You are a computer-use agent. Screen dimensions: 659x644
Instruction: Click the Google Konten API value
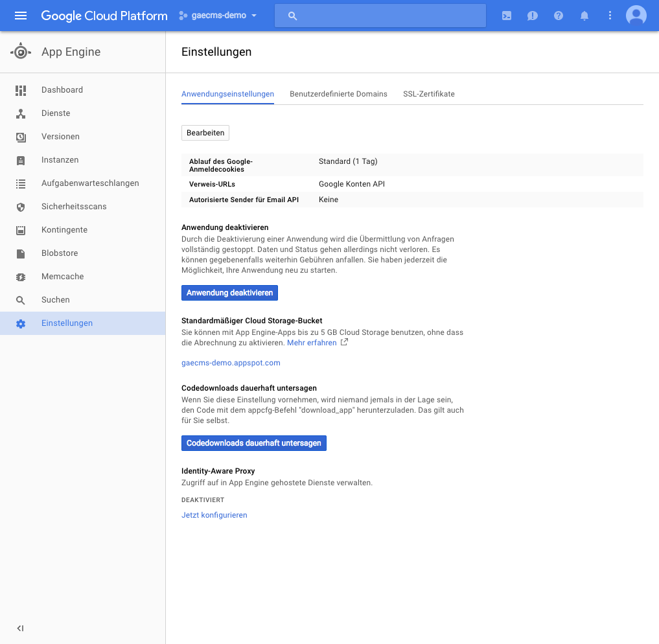[352, 184]
